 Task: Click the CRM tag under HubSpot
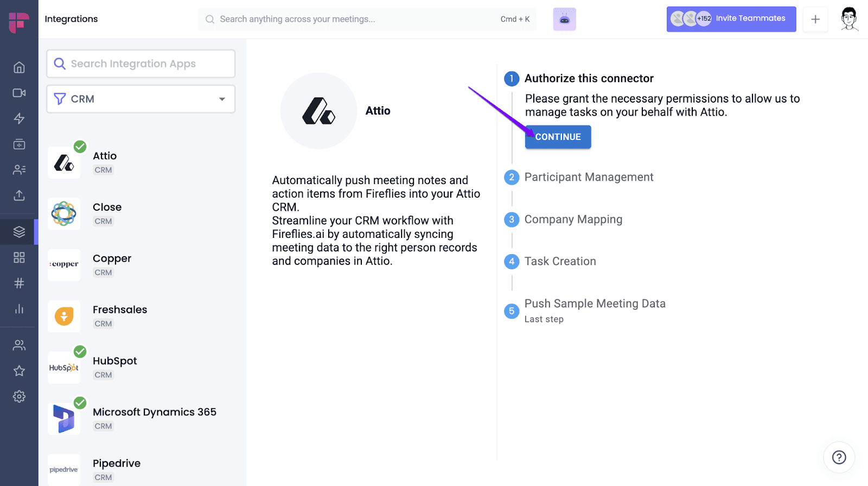click(x=103, y=375)
